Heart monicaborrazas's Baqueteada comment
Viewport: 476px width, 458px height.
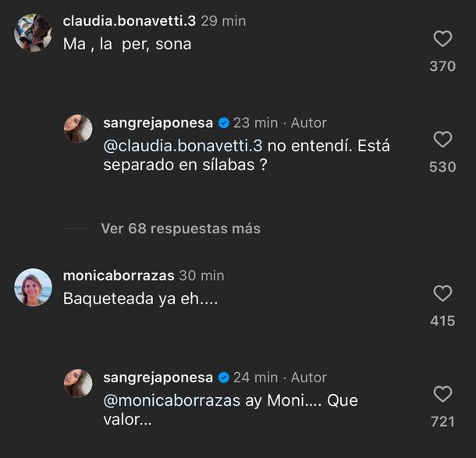tap(442, 293)
